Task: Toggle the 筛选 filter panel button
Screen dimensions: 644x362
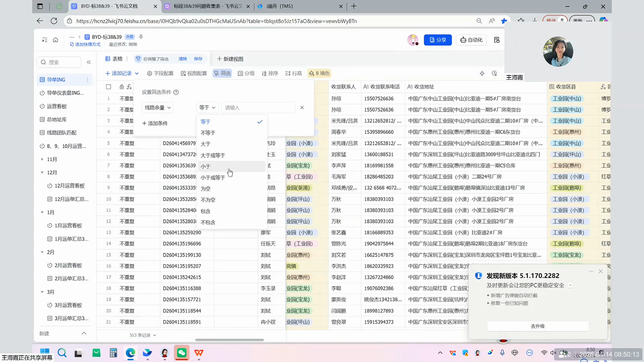Action: click(x=222, y=73)
